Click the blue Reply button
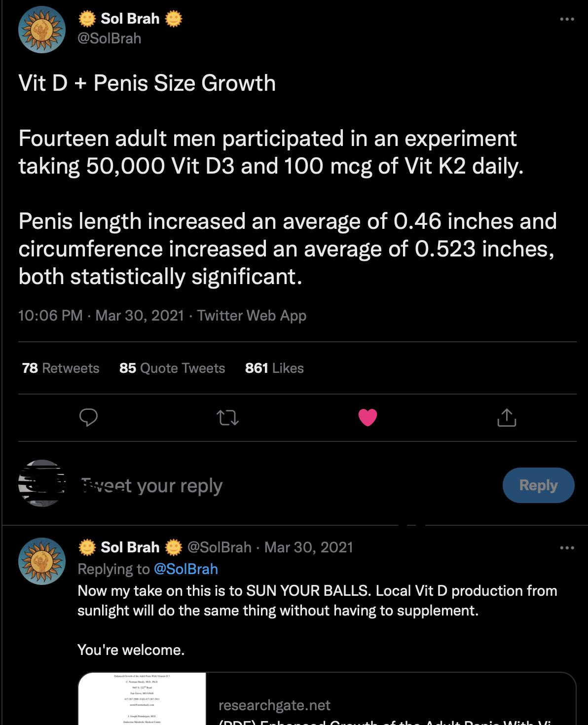This screenshot has height=725, width=588. coord(538,485)
